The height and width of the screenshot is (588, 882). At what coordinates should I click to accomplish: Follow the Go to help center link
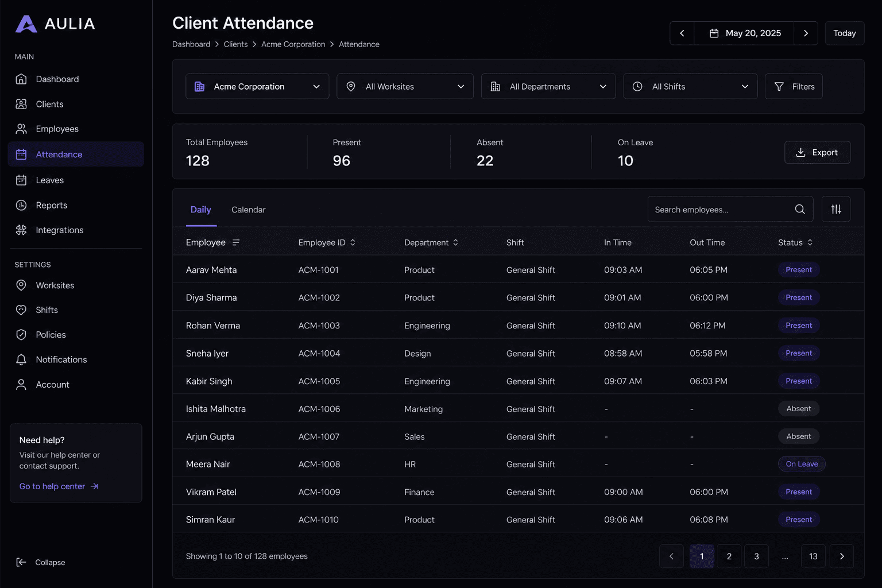point(59,486)
